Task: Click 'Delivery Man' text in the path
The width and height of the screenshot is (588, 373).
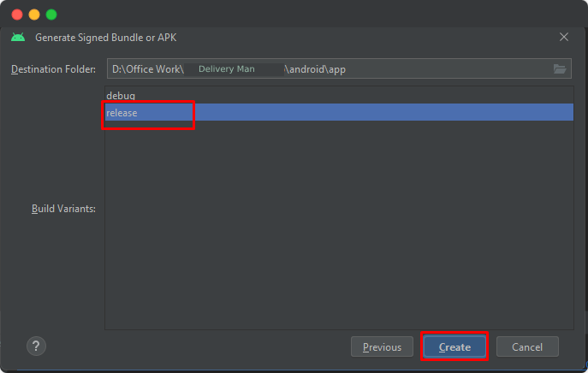Action: point(226,68)
